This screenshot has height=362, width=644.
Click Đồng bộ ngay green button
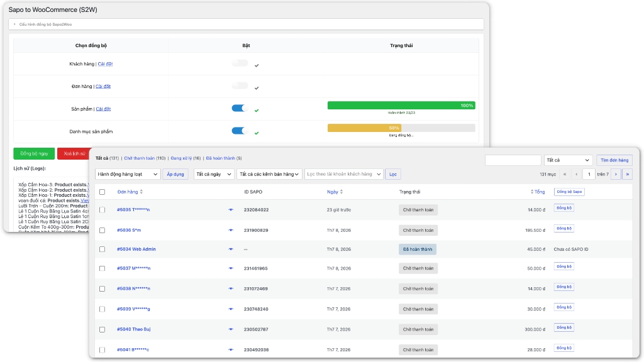click(x=34, y=153)
